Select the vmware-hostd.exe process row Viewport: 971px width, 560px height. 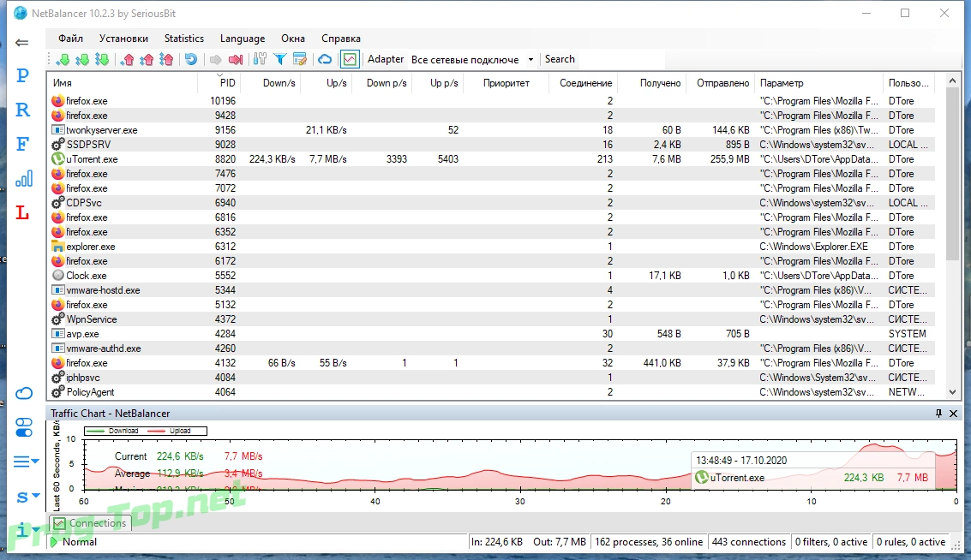(x=491, y=290)
